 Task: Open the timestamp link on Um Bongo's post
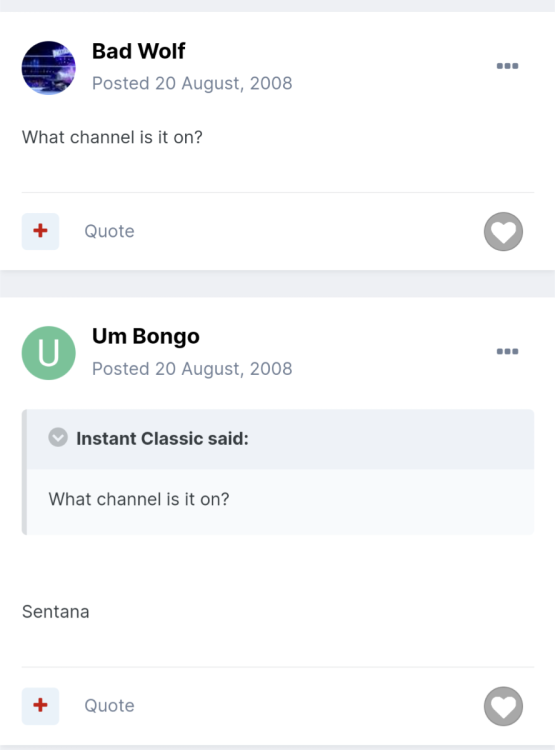click(x=192, y=369)
